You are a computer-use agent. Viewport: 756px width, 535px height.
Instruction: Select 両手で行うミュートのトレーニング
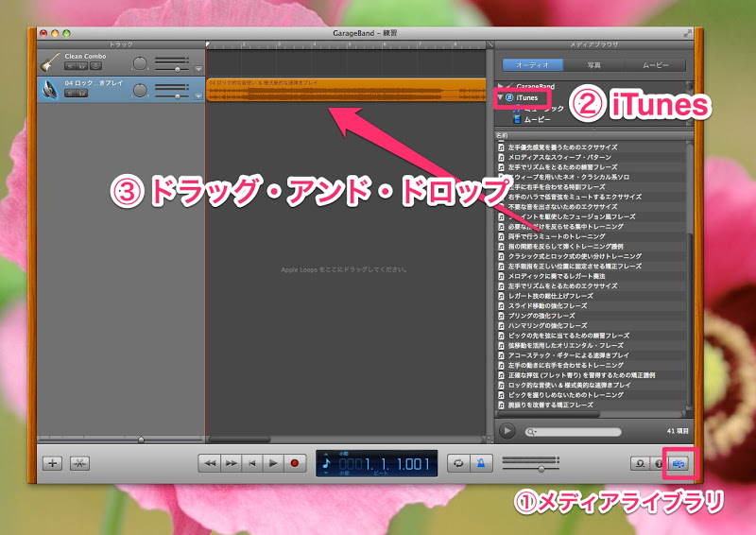point(557,236)
